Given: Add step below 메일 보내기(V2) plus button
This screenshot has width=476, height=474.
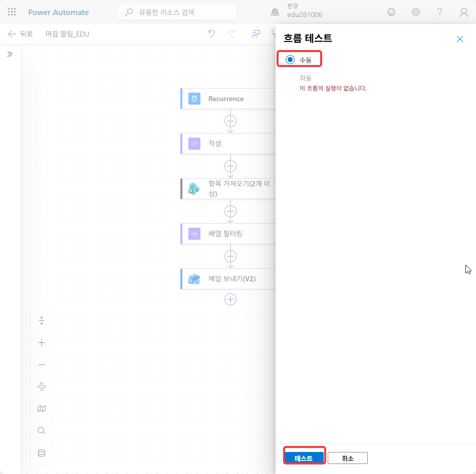Looking at the screenshot, I should tap(230, 299).
